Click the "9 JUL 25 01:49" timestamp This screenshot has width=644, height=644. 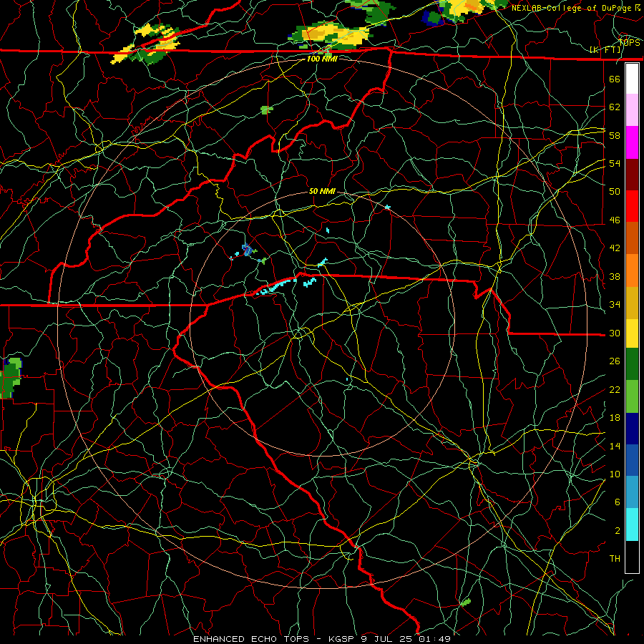406,639
